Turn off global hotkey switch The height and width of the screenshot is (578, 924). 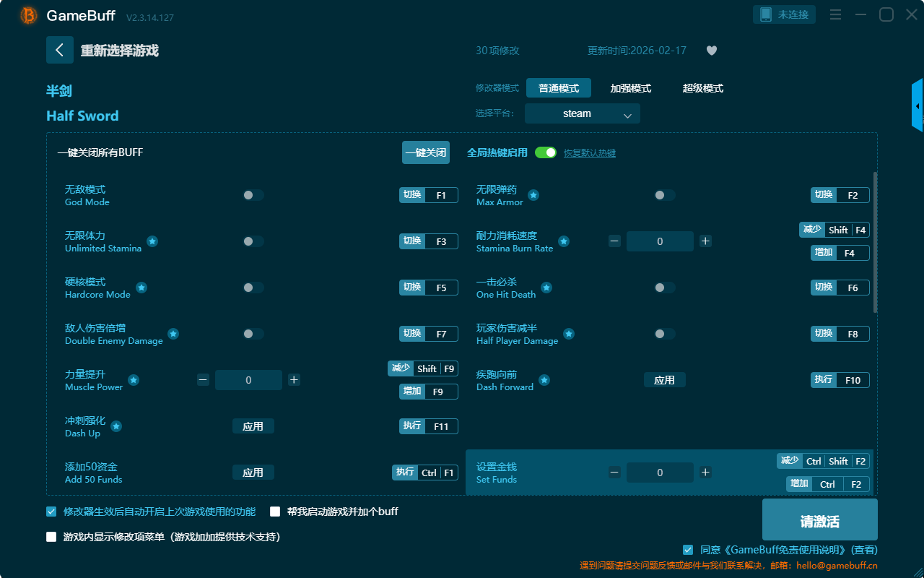(546, 152)
